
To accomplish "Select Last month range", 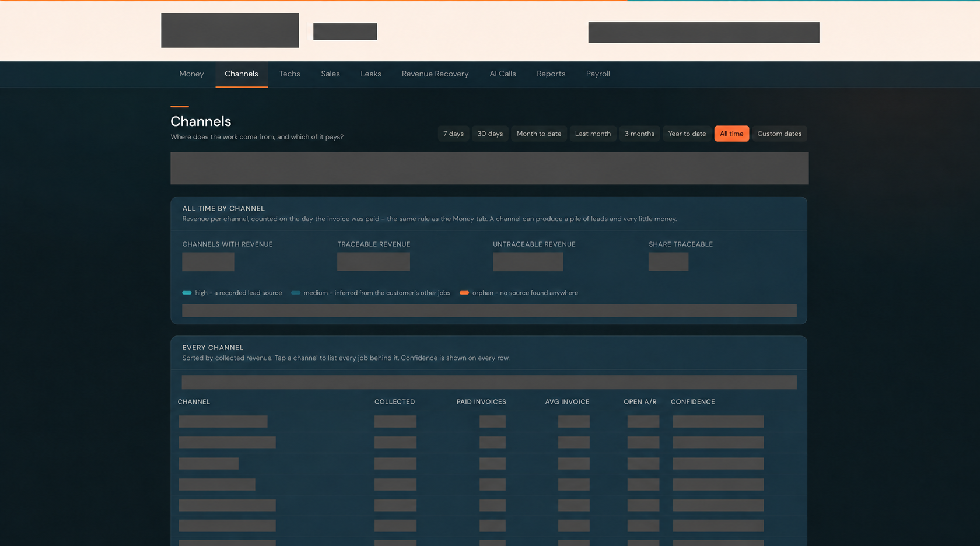I will [x=593, y=134].
